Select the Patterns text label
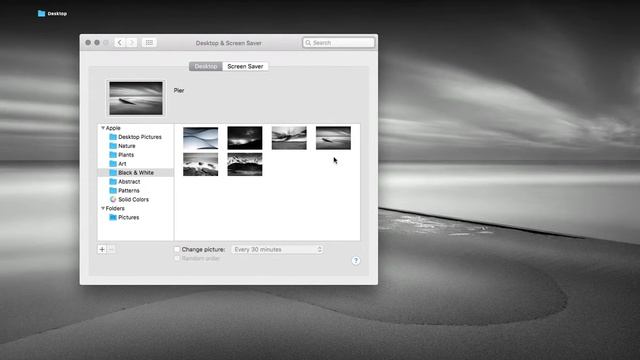This screenshot has width=640, height=360. click(x=129, y=191)
